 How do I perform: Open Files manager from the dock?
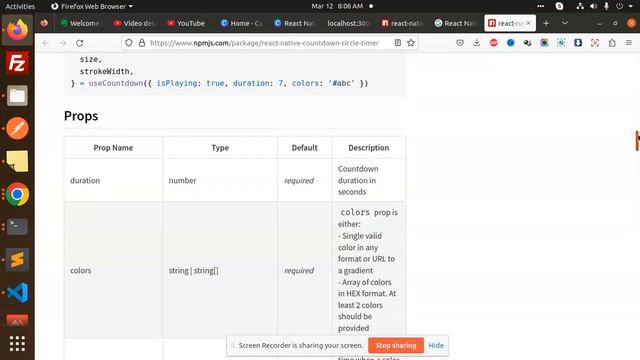point(17,96)
